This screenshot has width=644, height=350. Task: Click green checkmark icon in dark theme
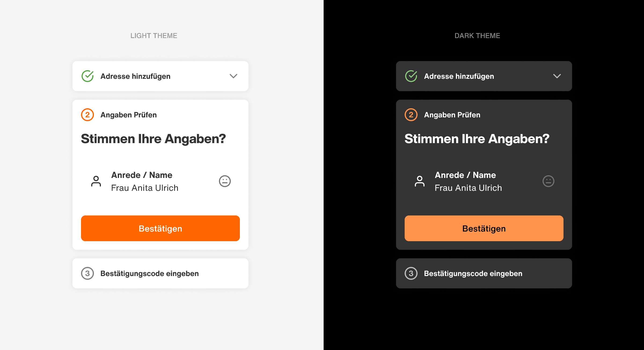411,76
